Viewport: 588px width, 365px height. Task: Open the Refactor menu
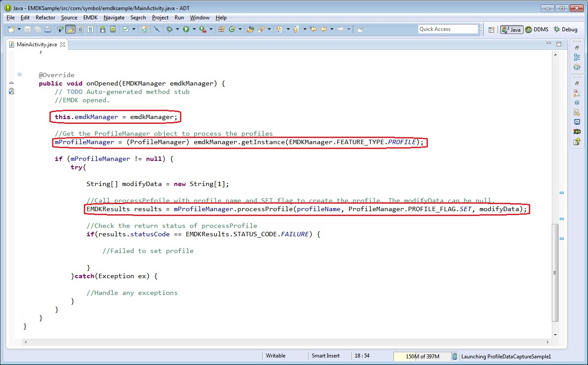[45, 18]
